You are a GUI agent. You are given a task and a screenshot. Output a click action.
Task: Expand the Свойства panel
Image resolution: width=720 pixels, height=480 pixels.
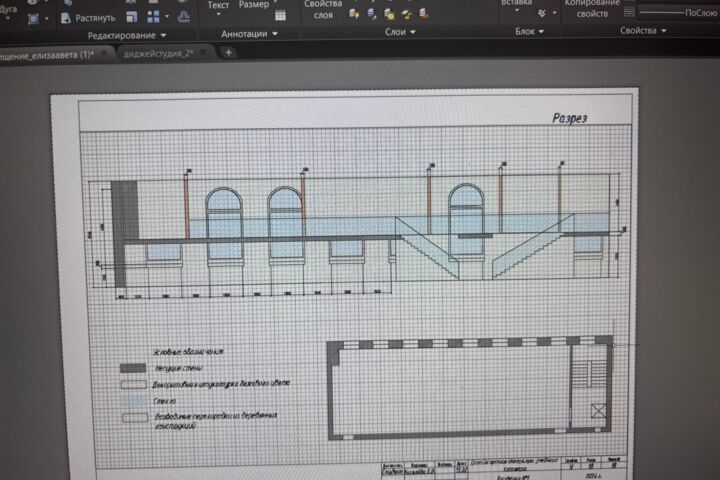[643, 31]
